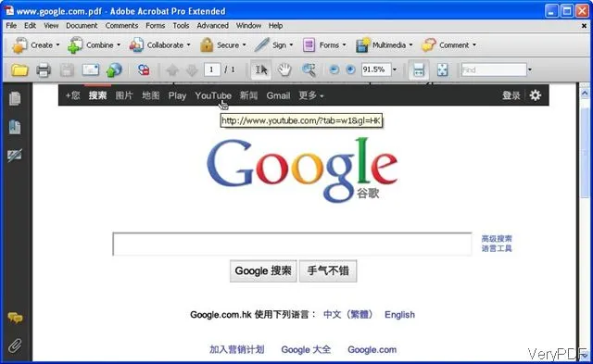Open the Bookmarks panel in sidebar

[x=15, y=127]
